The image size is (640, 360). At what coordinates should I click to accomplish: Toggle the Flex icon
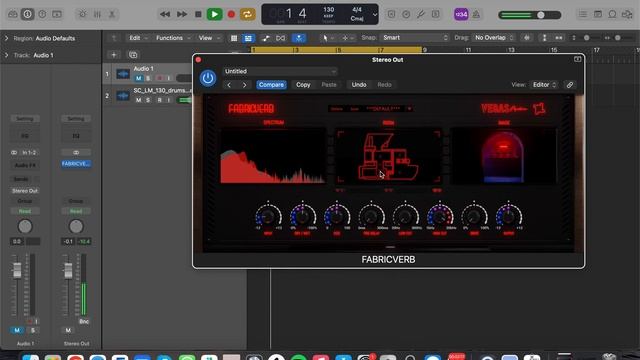[x=280, y=38]
